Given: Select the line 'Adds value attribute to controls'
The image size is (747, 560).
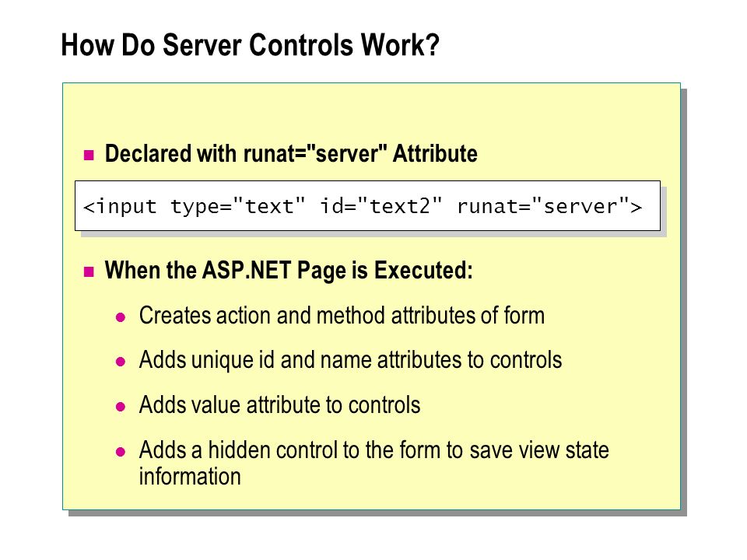Looking at the screenshot, I should (279, 405).
